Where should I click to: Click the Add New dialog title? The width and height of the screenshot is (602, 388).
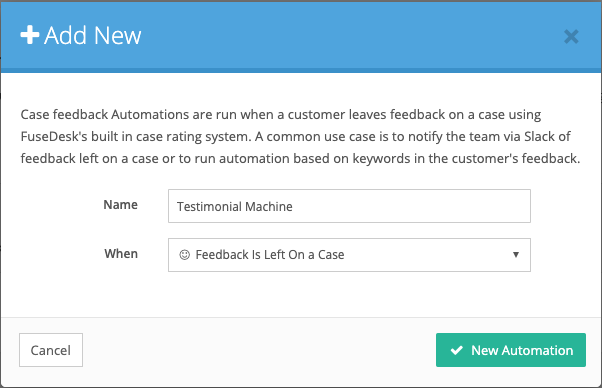(93, 36)
